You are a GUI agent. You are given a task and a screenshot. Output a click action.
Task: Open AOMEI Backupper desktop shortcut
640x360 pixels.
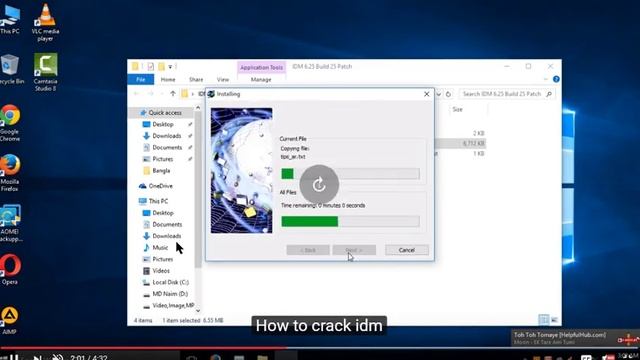[10, 223]
